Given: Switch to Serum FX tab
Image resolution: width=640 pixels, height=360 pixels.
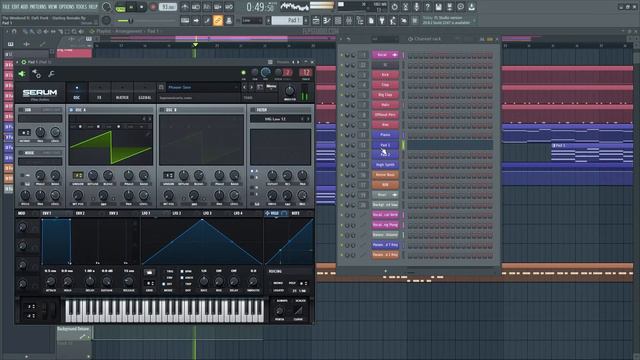Looking at the screenshot, I should click(99, 93).
